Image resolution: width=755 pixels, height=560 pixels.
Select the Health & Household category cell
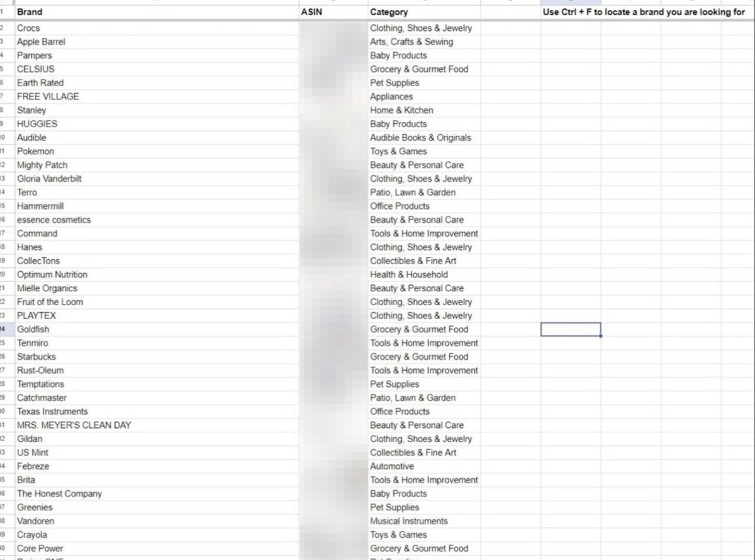pyautogui.click(x=424, y=274)
